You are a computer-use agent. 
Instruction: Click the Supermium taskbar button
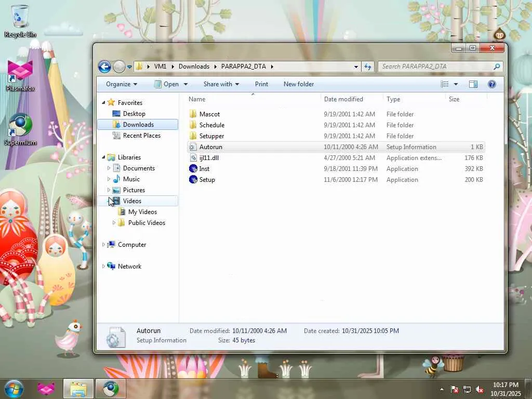pyautogui.click(x=111, y=389)
